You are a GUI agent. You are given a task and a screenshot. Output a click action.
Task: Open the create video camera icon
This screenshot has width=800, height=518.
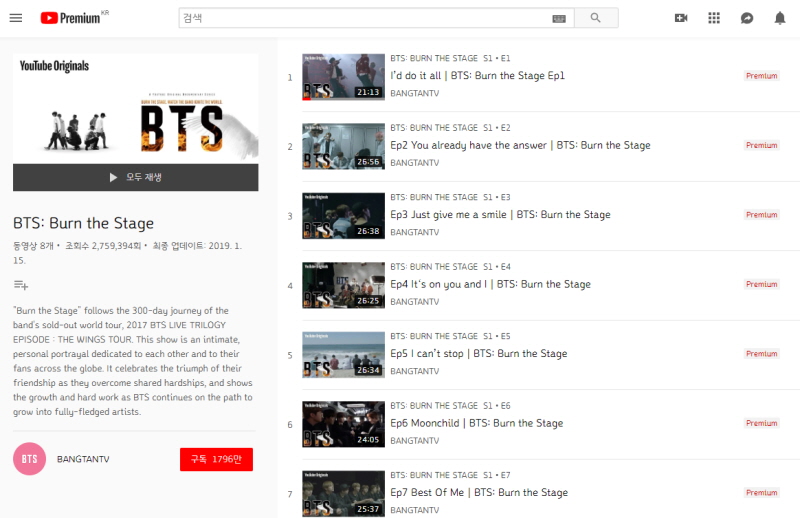point(681,18)
